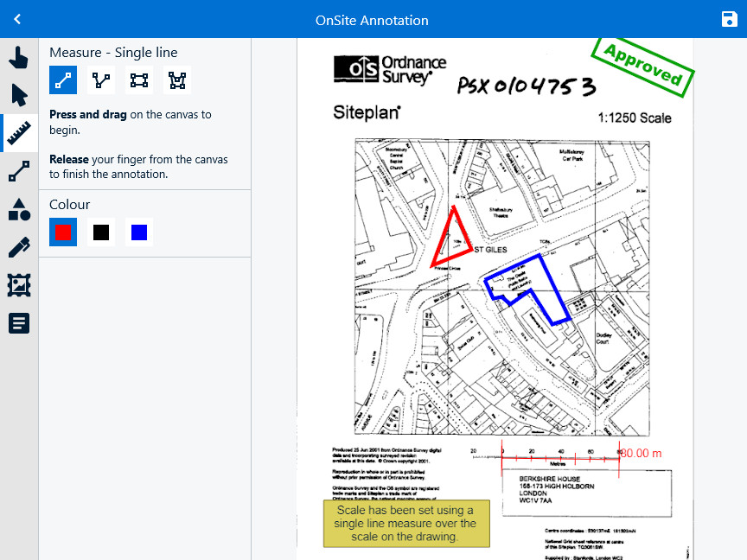Click the Siteplan heading on the drawing
The image size is (747, 560).
[367, 113]
